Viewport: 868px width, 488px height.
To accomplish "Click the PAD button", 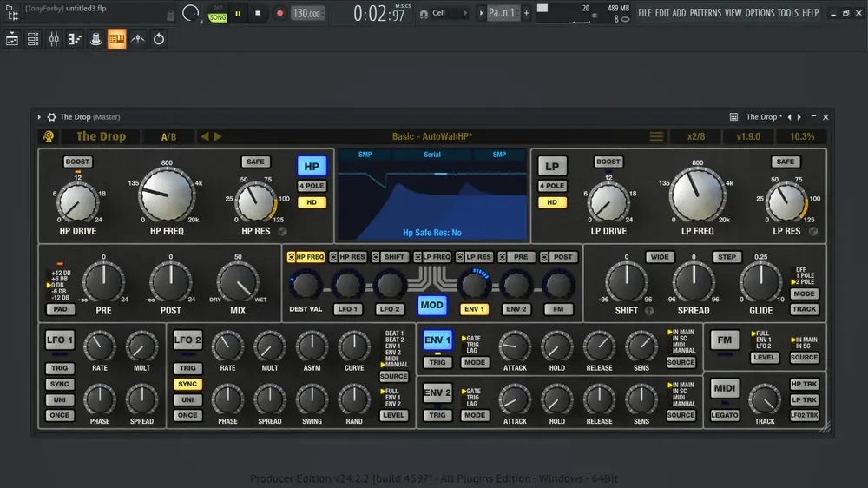I will (61, 309).
